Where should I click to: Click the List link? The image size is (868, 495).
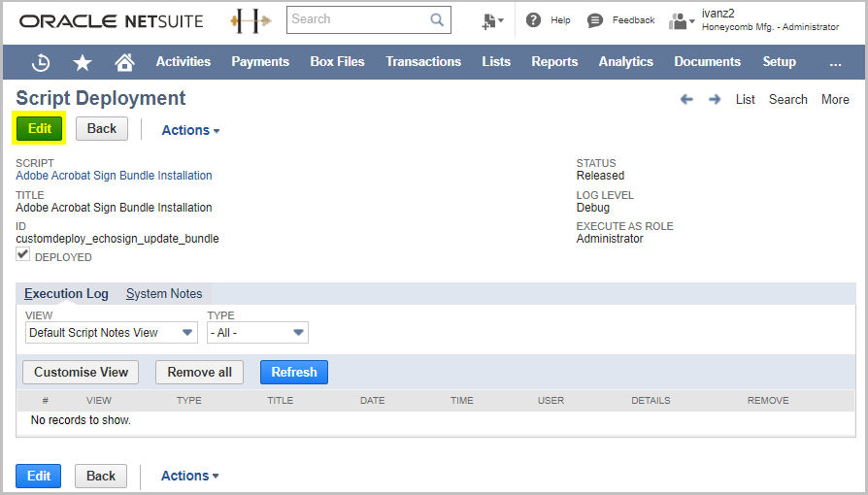click(x=745, y=100)
